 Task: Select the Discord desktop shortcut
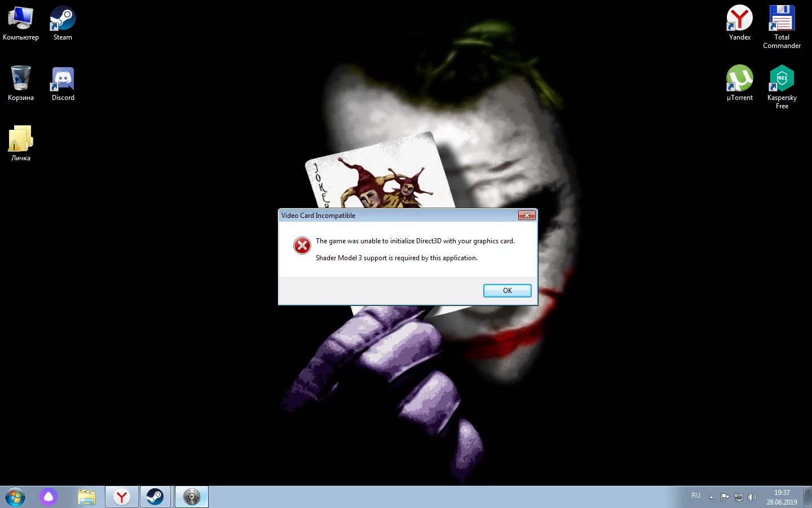click(63, 84)
